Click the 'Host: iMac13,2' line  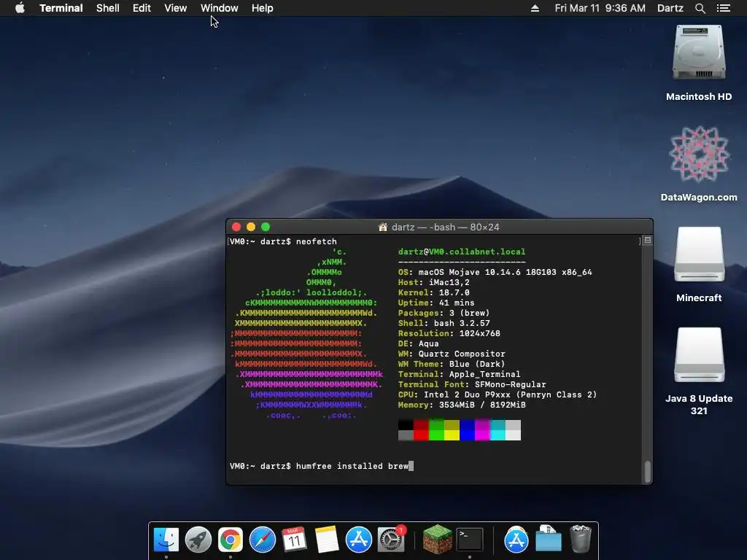coord(433,282)
